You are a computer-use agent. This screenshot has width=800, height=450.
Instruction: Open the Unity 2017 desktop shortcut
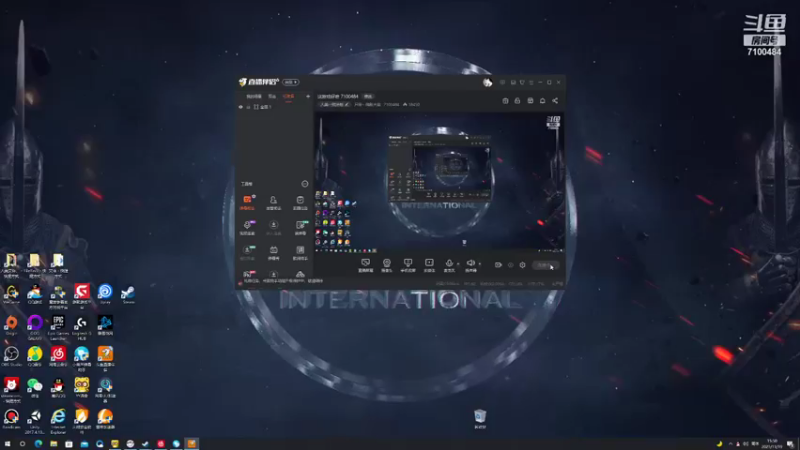point(35,420)
